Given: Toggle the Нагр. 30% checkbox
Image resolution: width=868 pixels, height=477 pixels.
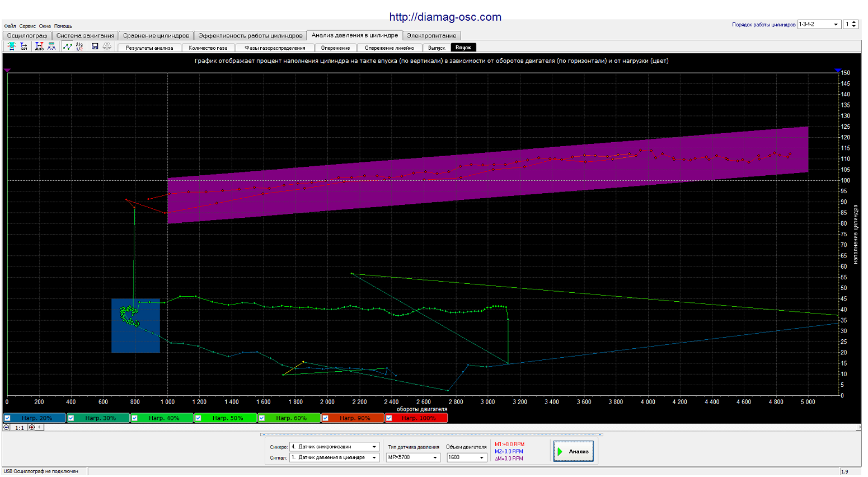Looking at the screenshot, I should point(71,418).
